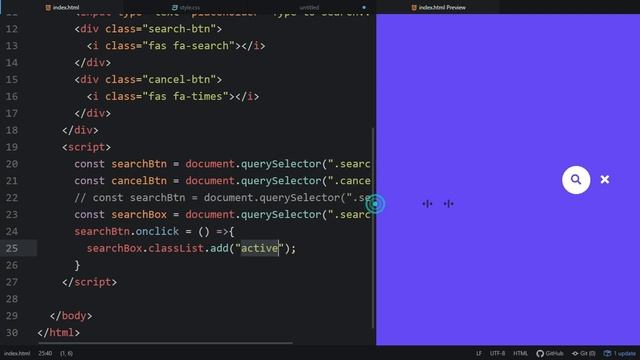Open the GitHub status bar item
This screenshot has width=640, height=360.
[x=550, y=353]
